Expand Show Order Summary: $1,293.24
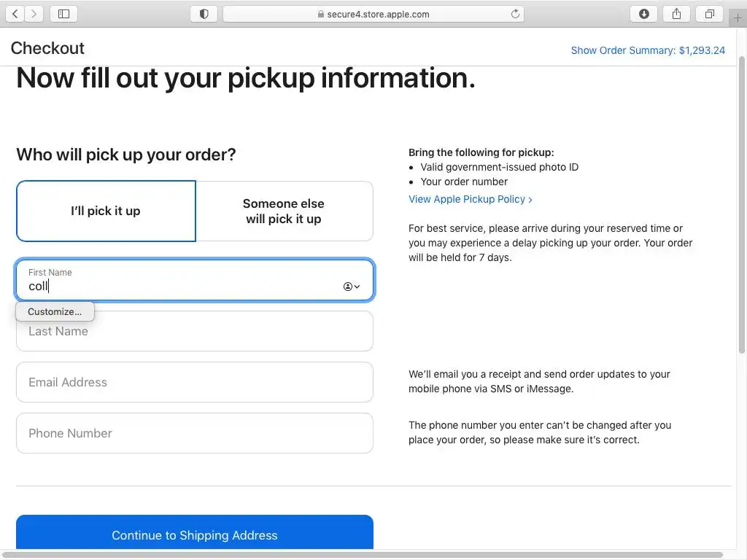This screenshot has width=747, height=560. (x=648, y=50)
